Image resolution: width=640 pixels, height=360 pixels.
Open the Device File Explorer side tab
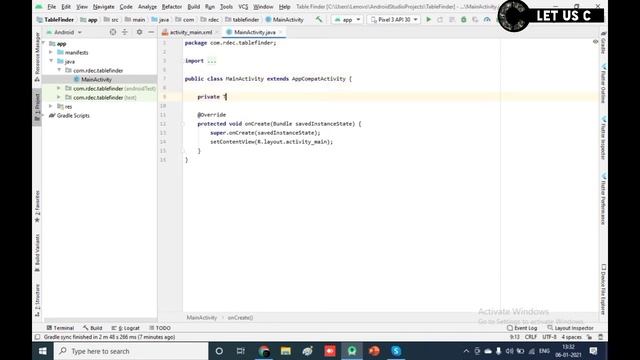603,290
